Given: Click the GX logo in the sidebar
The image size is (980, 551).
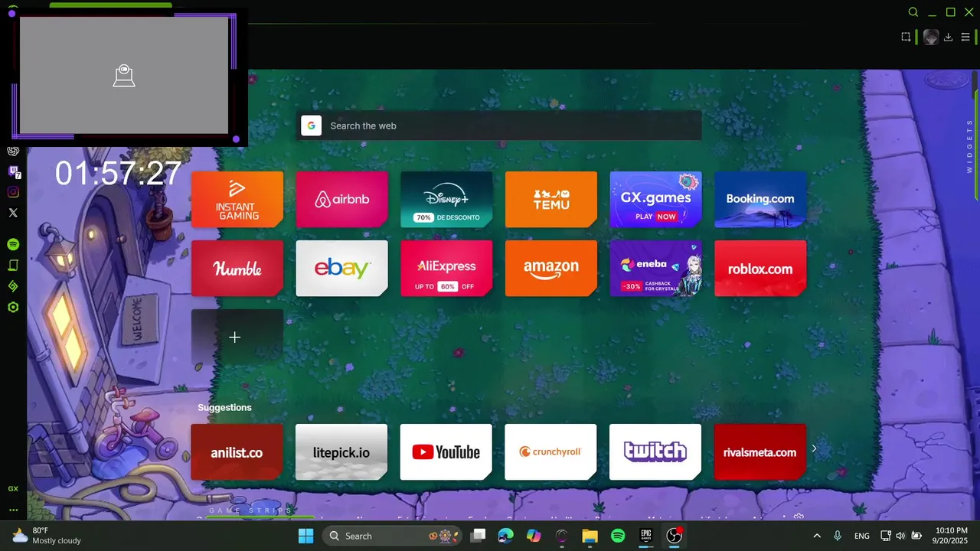Looking at the screenshot, I should click(13, 488).
